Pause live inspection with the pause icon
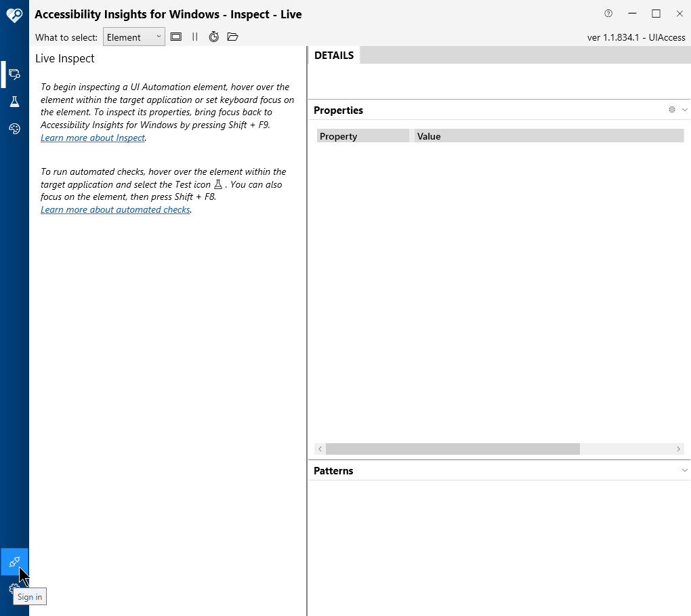The image size is (691, 616). [195, 37]
